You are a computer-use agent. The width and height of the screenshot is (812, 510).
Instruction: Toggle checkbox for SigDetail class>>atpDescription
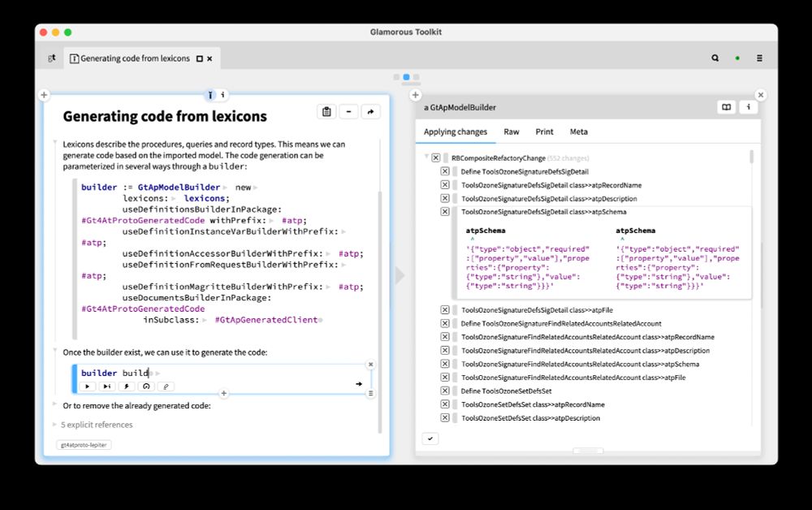445,198
